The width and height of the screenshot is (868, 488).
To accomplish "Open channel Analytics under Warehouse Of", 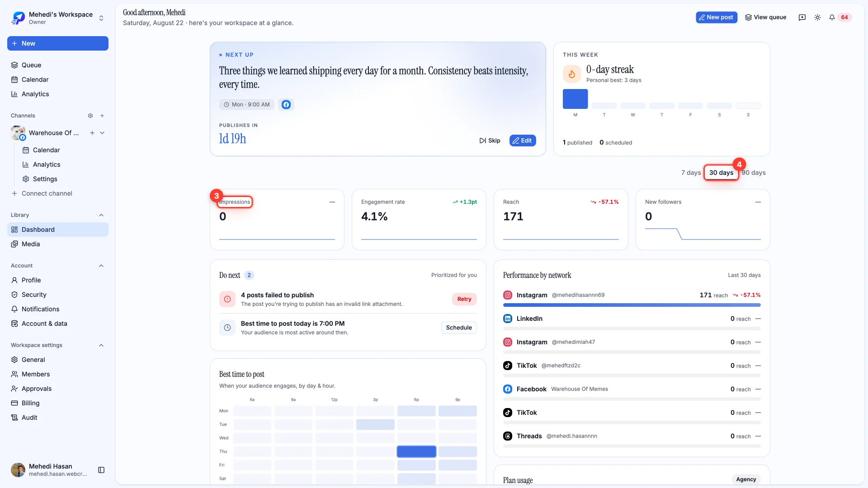I will pyautogui.click(x=47, y=164).
